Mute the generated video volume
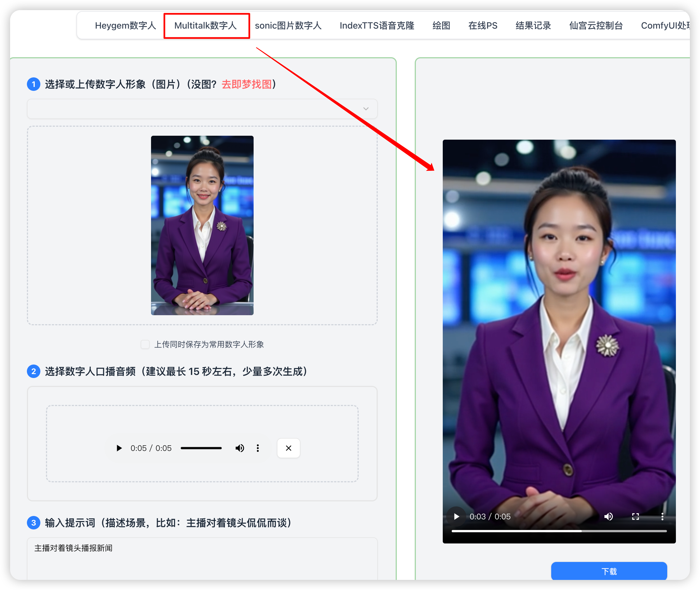 click(608, 517)
